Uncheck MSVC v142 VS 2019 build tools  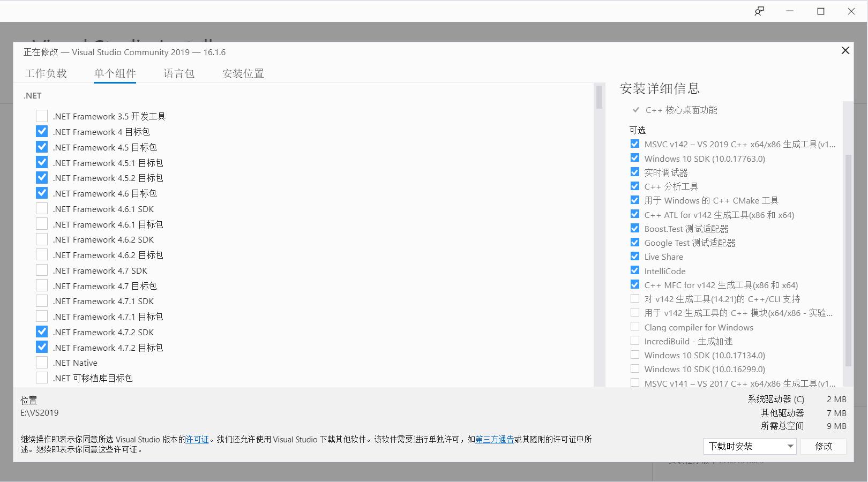coord(635,144)
